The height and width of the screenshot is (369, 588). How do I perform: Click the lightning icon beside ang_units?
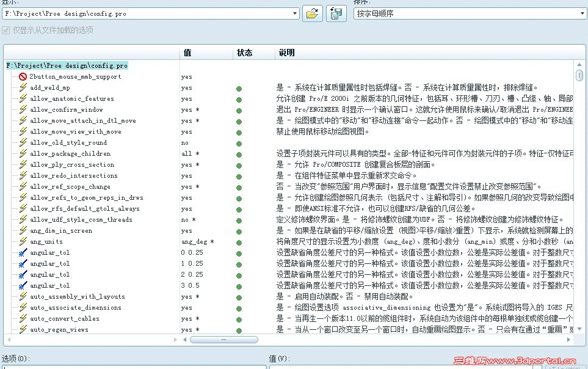pyautogui.click(x=23, y=241)
